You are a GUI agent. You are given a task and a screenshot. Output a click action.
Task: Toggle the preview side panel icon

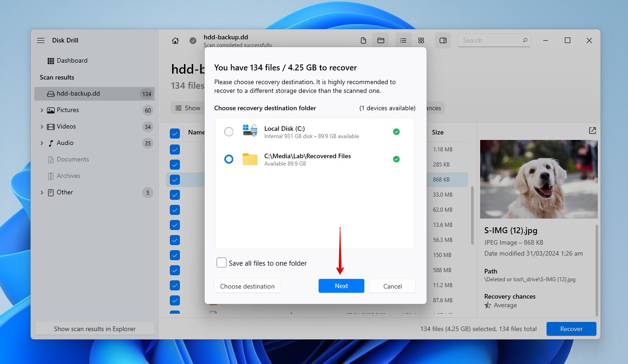coord(443,40)
